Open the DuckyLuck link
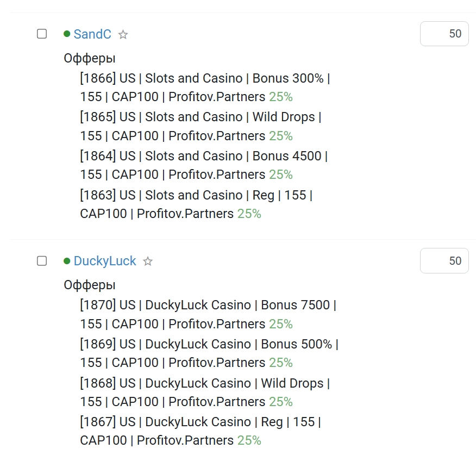This screenshot has width=476, height=467. pos(105,261)
